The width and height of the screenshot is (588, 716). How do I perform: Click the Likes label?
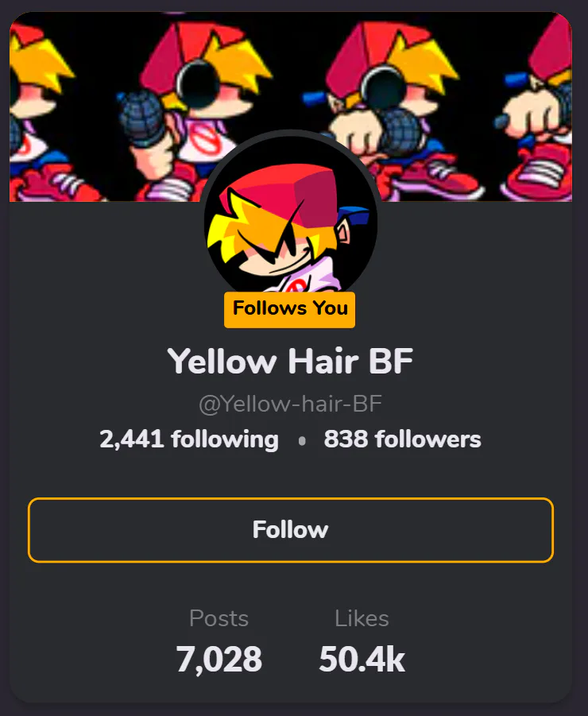pos(362,619)
